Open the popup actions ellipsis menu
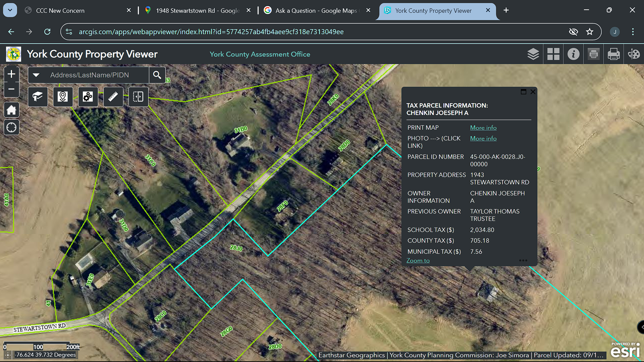Screen dimensions: 644x362 point(523,260)
